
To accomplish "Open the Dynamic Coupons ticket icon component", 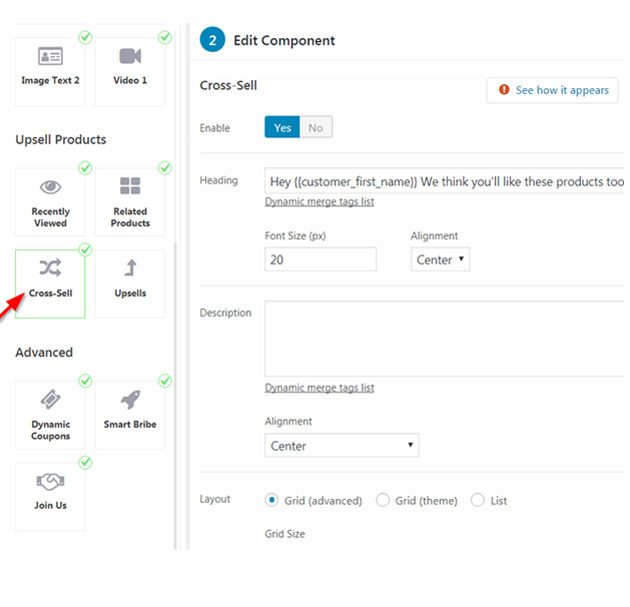I will coord(50,400).
